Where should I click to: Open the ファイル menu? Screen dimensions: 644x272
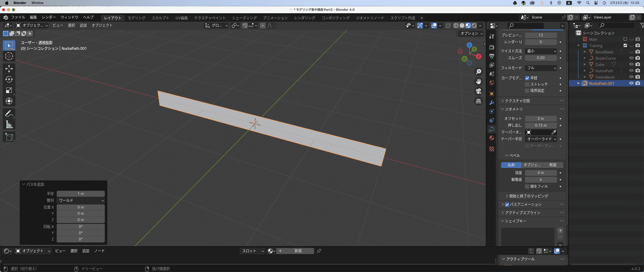18,17
